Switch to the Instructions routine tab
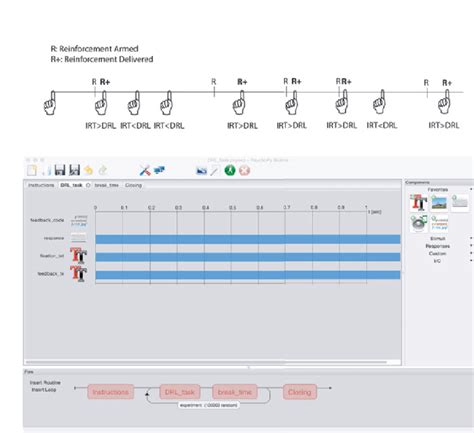474x433 pixels. 41,185
